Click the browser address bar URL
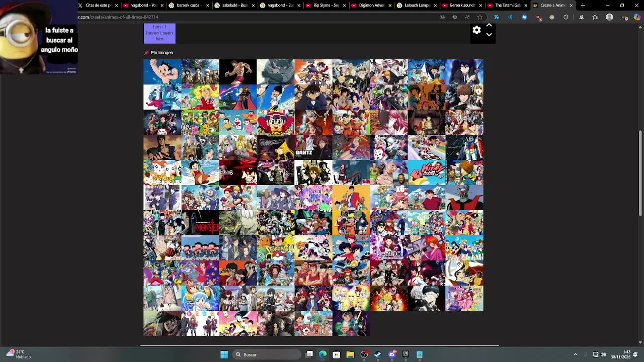The width and height of the screenshot is (644, 362). tap(118, 17)
